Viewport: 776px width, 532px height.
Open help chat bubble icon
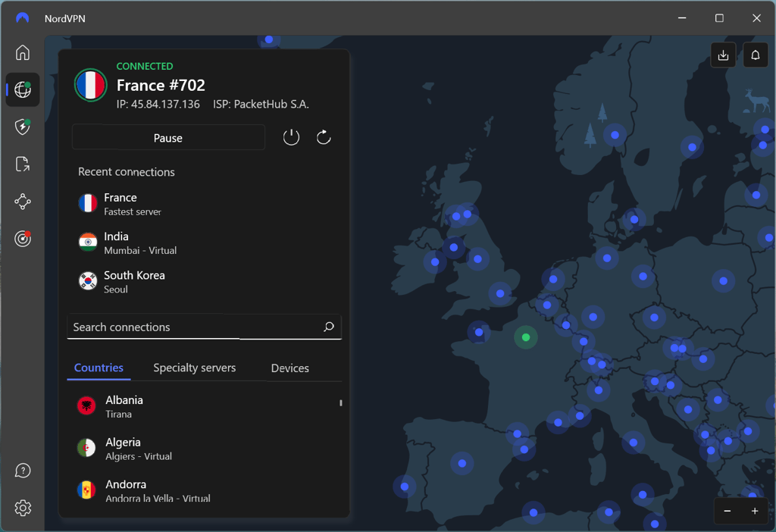point(23,471)
